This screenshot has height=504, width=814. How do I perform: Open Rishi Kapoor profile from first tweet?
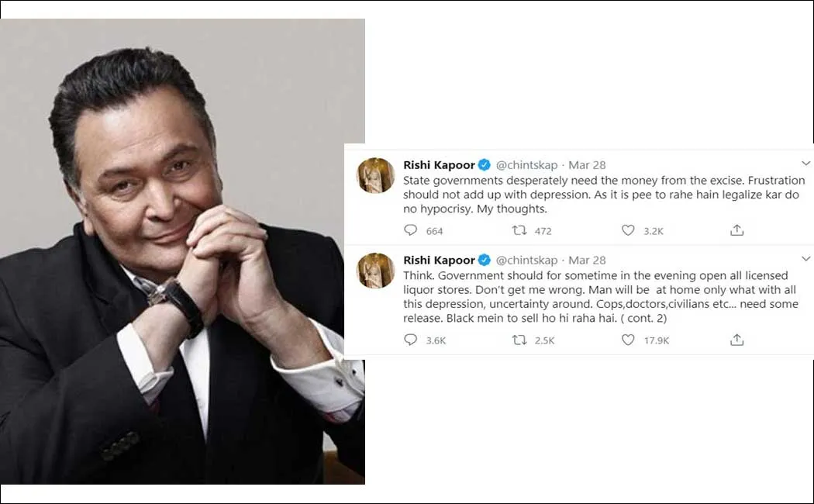(x=440, y=165)
